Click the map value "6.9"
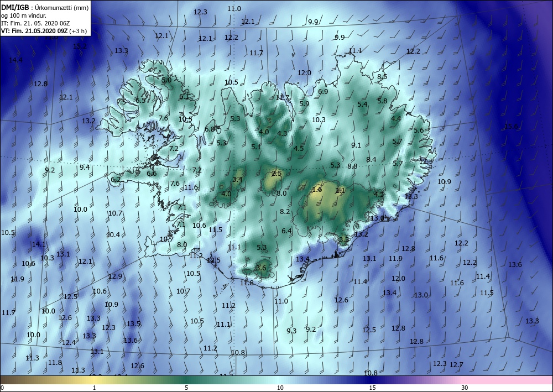The width and height of the screenshot is (553, 392). pos(323,92)
